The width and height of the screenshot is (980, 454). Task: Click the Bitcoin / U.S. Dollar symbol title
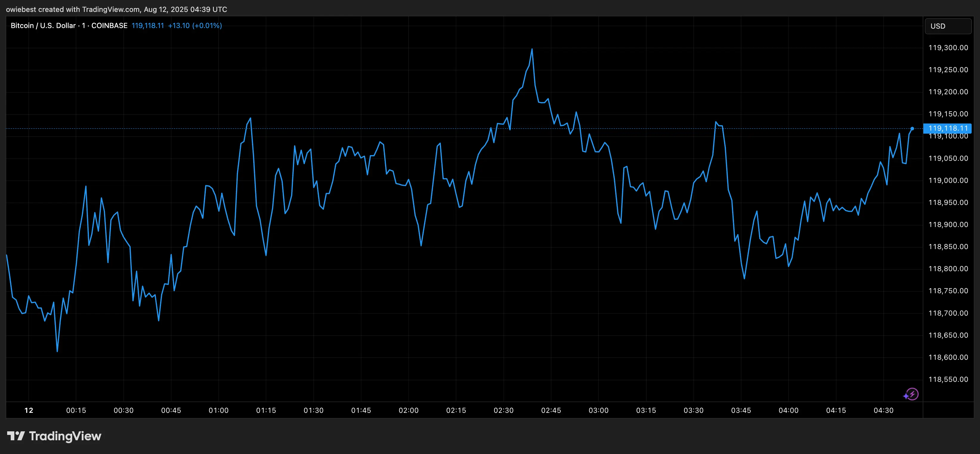point(43,25)
